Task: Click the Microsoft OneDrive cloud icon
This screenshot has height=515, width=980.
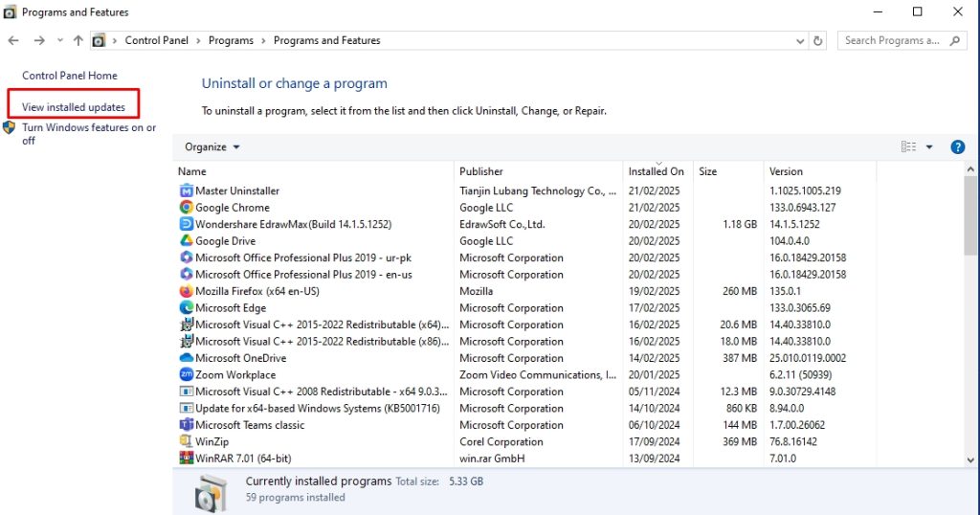Action: pyautogui.click(x=187, y=358)
